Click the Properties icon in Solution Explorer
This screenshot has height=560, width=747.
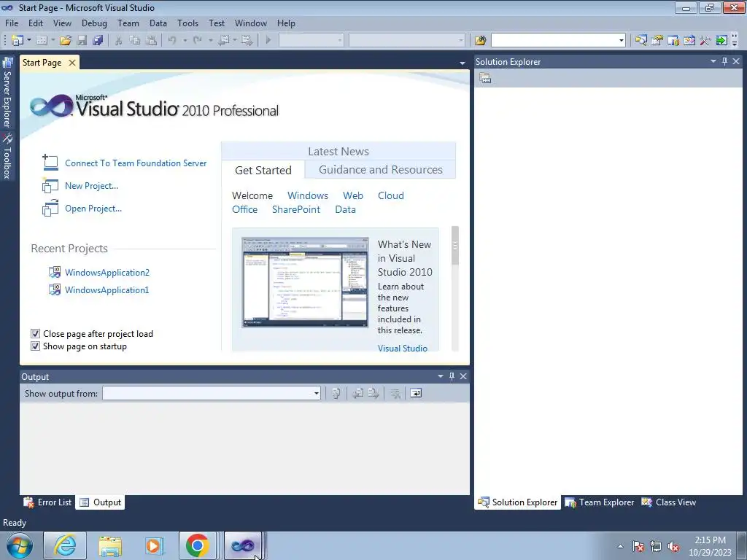click(485, 78)
